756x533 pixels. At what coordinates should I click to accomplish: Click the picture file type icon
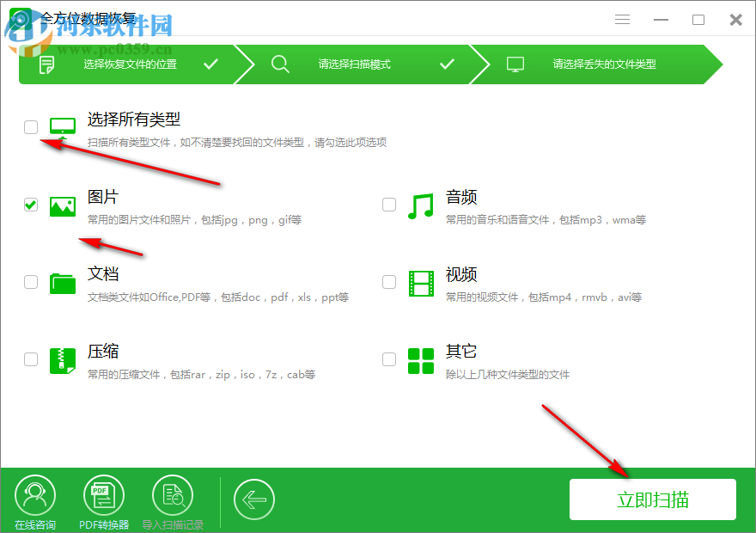pos(62,205)
